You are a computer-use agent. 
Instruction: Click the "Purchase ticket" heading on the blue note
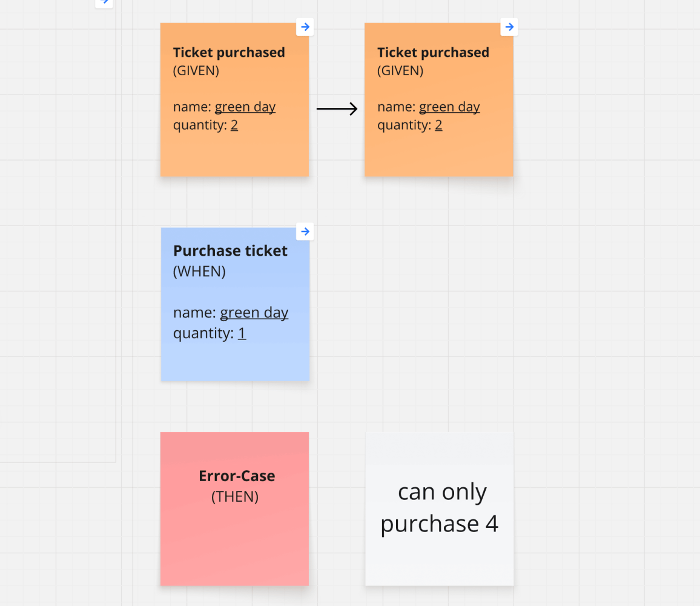[230, 251]
